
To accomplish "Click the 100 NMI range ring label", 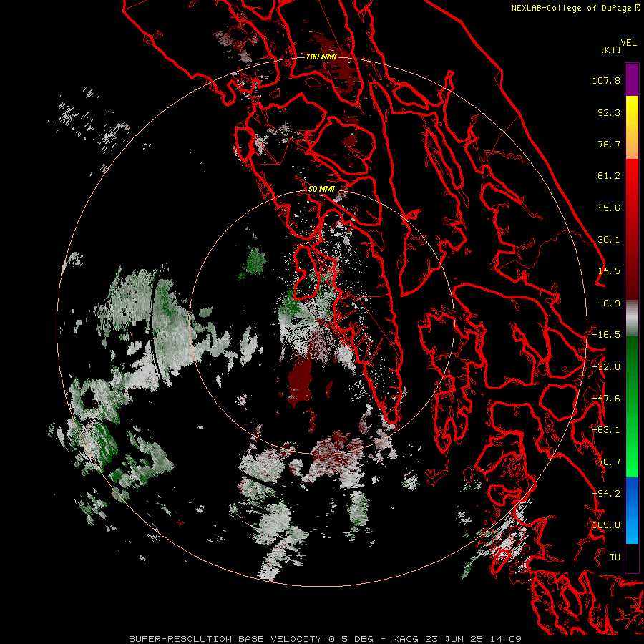I will click(321, 57).
